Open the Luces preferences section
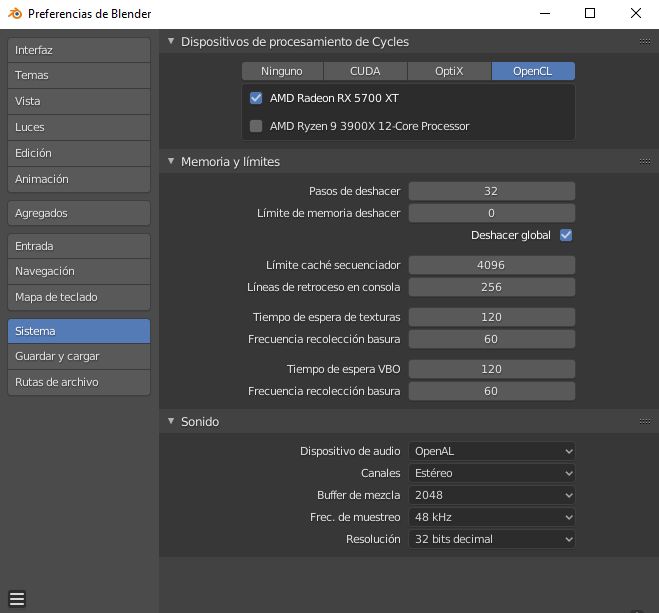 pyautogui.click(x=79, y=127)
